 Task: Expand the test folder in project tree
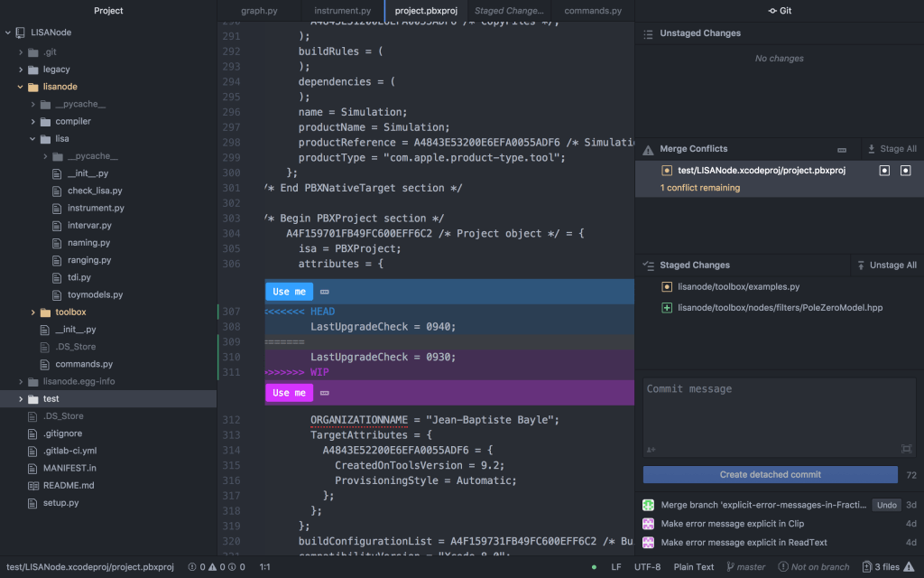[x=21, y=398]
